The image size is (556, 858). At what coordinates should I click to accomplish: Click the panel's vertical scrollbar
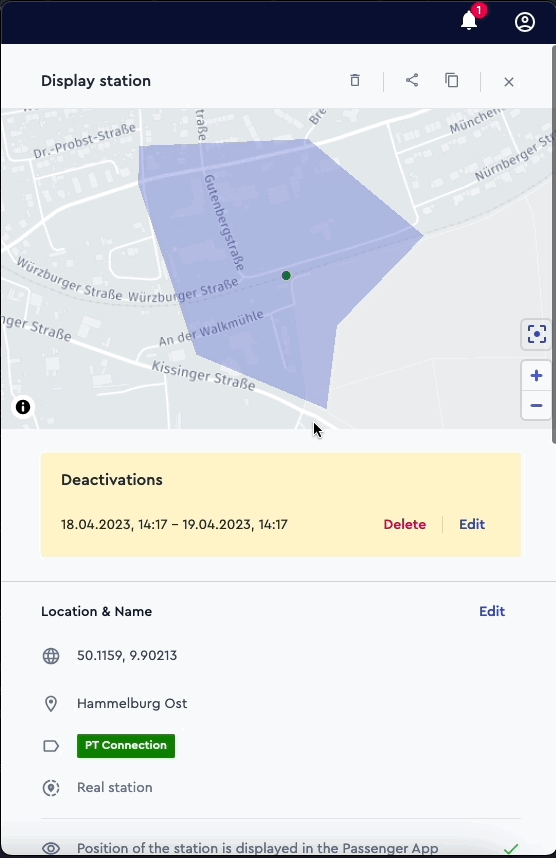[553, 245]
